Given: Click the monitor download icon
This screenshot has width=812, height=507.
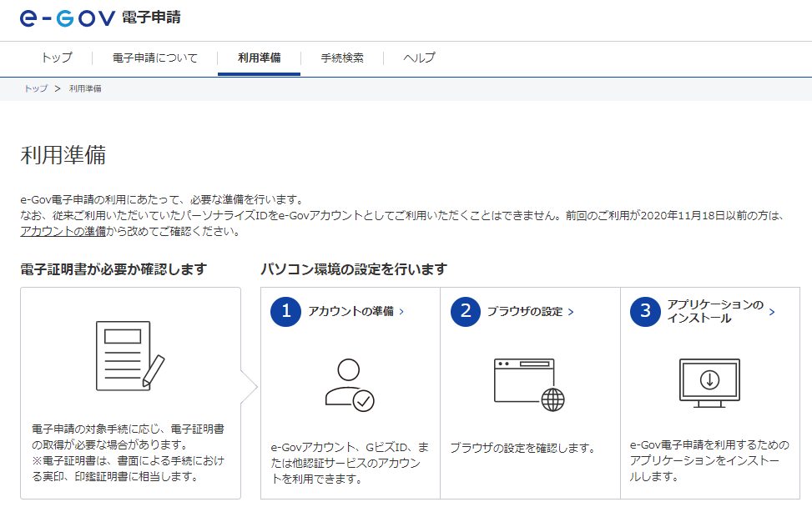Looking at the screenshot, I should tap(709, 383).
